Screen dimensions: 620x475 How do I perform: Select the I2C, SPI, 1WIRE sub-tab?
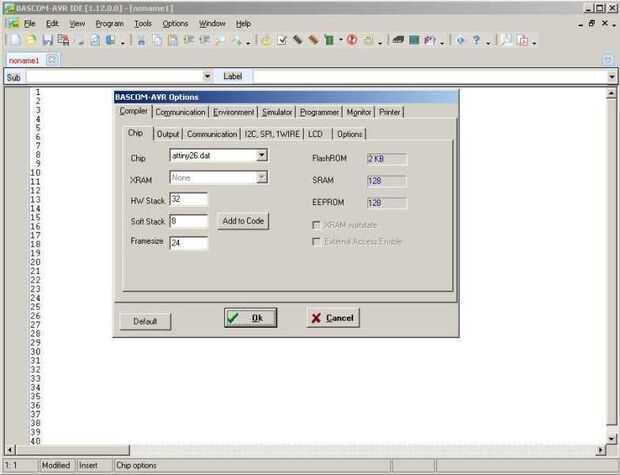(x=272, y=134)
